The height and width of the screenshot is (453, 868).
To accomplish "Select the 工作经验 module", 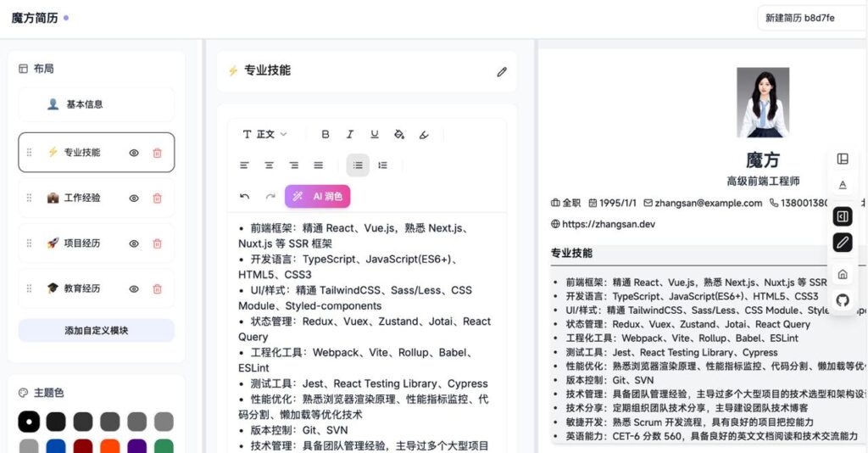I will 97,198.
